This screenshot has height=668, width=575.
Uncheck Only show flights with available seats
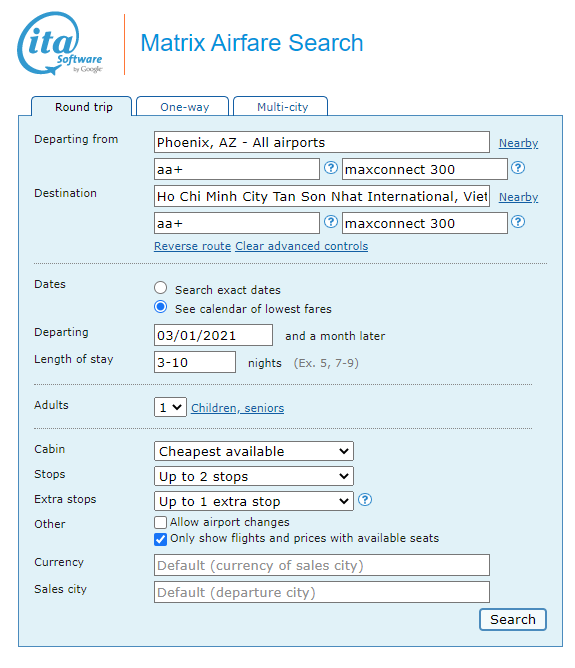click(161, 539)
